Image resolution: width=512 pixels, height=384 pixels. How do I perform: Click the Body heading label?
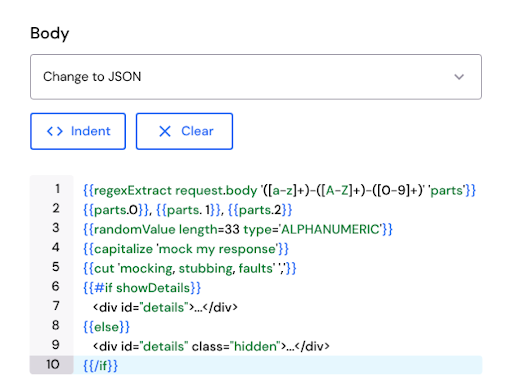tap(50, 34)
